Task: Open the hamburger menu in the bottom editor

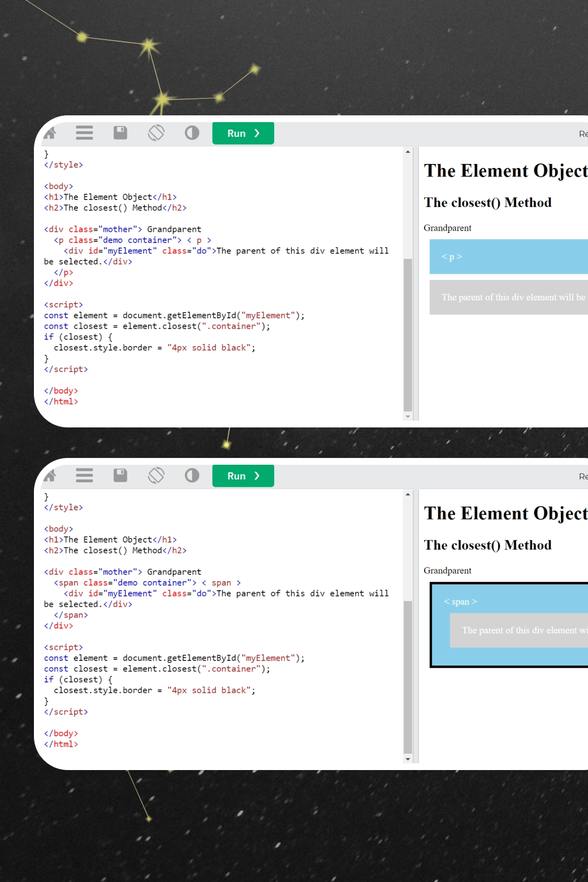Action: point(84,475)
